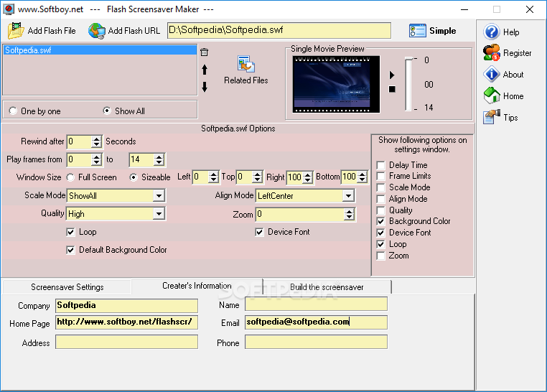Click the Zoom value spinner arrows

[349, 214]
